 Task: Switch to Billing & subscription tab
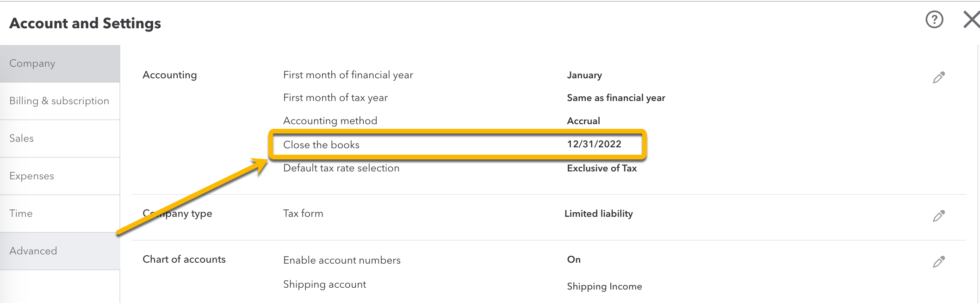tap(60, 101)
